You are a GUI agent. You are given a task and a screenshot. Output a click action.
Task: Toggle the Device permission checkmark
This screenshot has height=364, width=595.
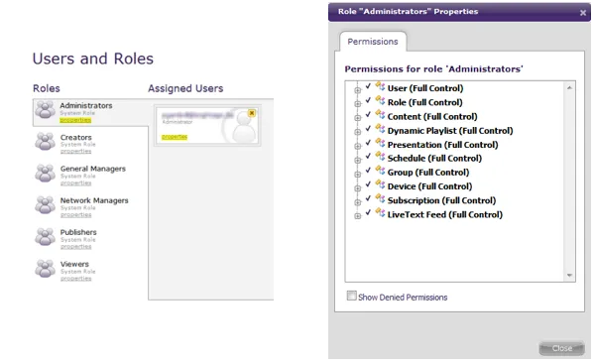point(368,184)
